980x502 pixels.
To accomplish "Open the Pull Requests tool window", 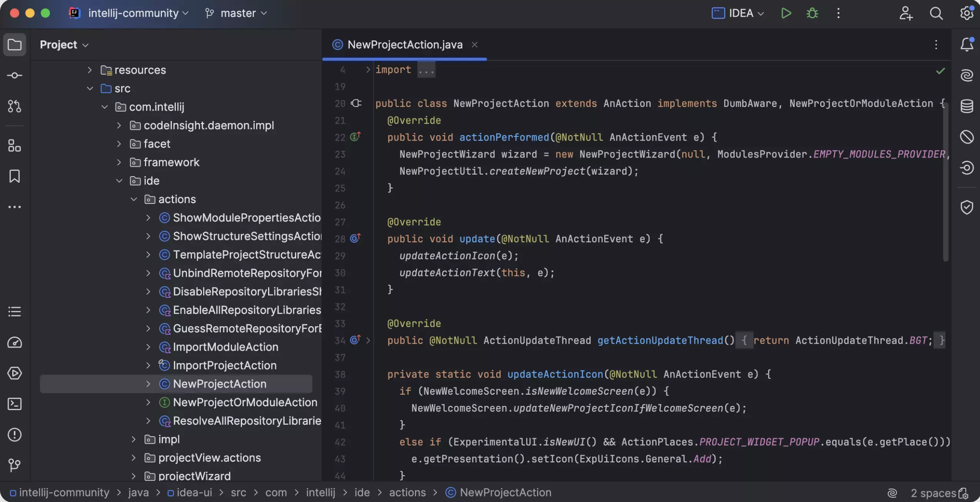I will tap(14, 106).
